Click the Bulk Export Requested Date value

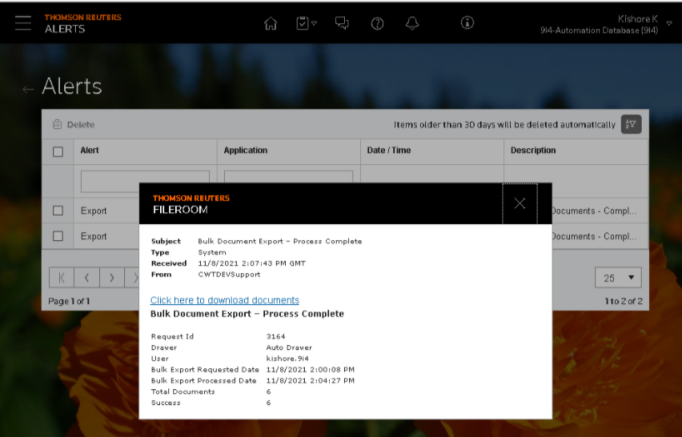310,370
